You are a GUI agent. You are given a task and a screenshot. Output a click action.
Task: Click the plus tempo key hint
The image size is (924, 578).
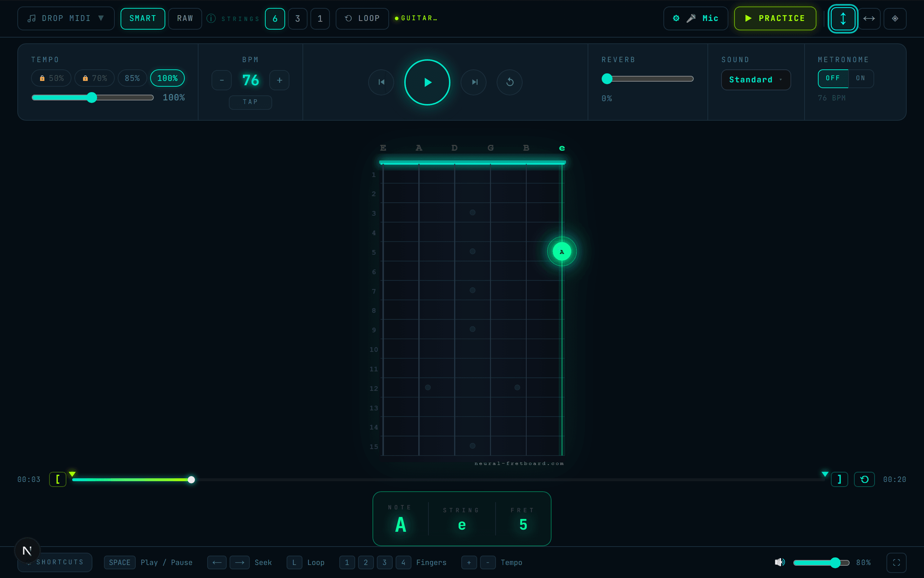tap(469, 563)
